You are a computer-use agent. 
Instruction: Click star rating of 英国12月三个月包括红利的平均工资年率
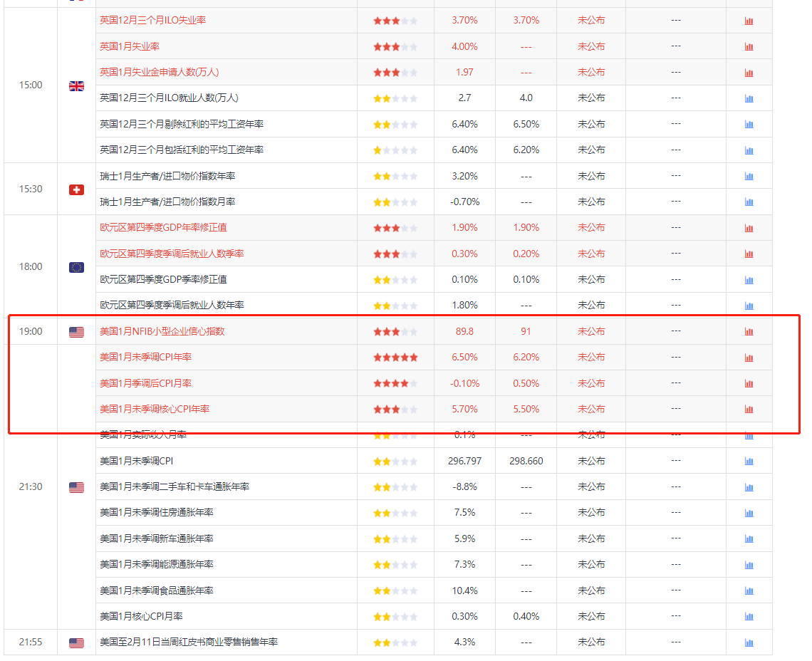click(x=395, y=150)
